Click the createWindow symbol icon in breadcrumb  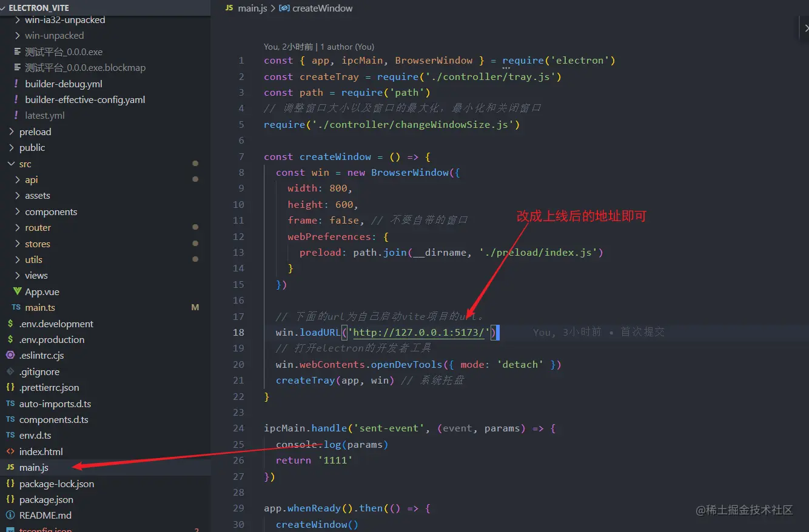(285, 8)
